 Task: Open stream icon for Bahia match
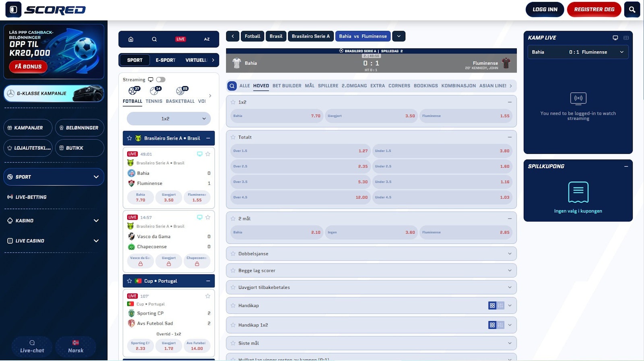[x=199, y=154]
